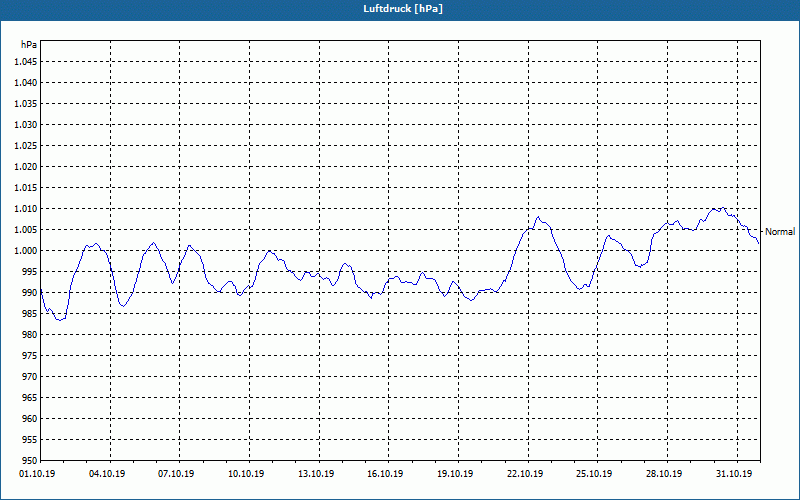Click the 970 y-axis value
Screen dimensions: 800x500
[x=31, y=377]
